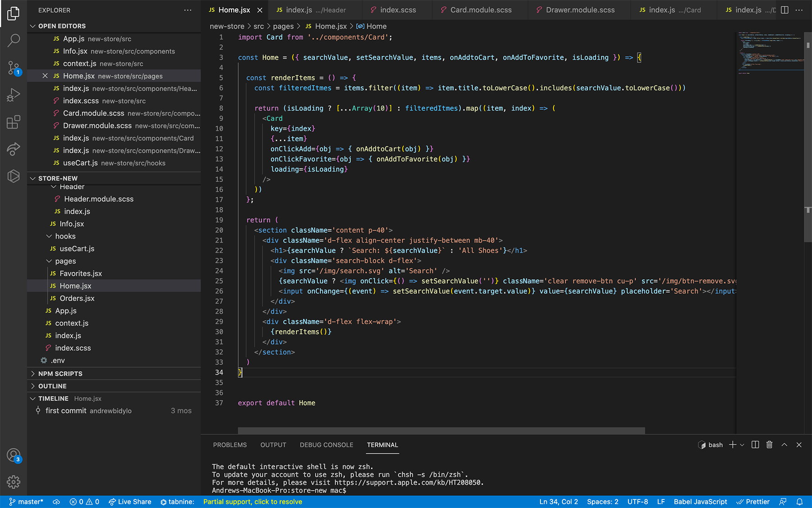Viewport: 812px width, 508px height.
Task: Open the Live Share view in activity bar
Action: pyautogui.click(x=14, y=149)
